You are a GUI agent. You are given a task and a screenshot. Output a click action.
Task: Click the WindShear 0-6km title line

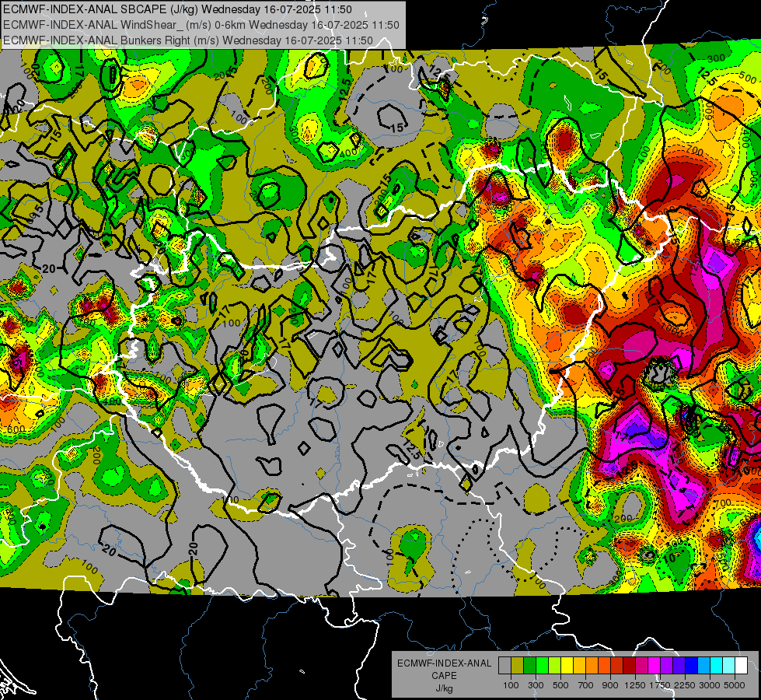point(201,25)
